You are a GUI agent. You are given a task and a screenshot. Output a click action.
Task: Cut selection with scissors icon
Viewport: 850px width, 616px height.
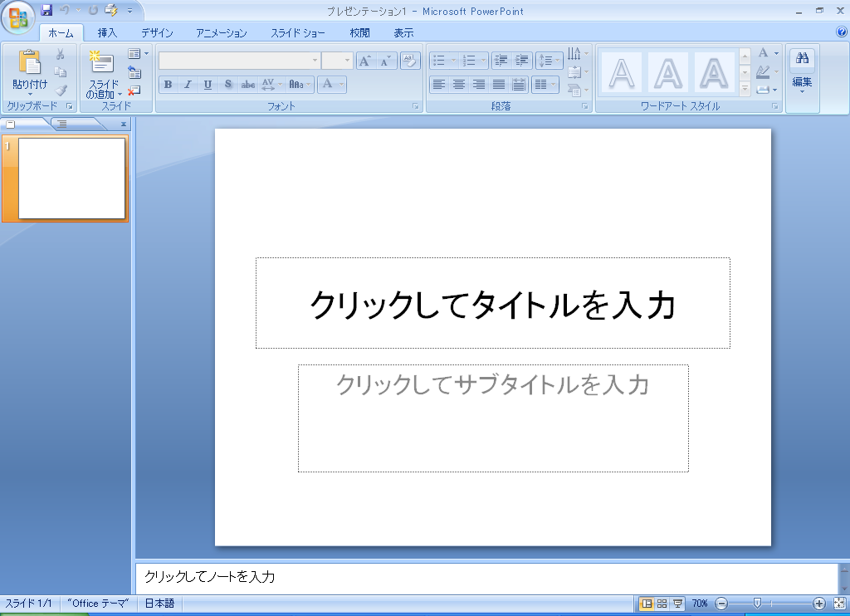click(60, 54)
